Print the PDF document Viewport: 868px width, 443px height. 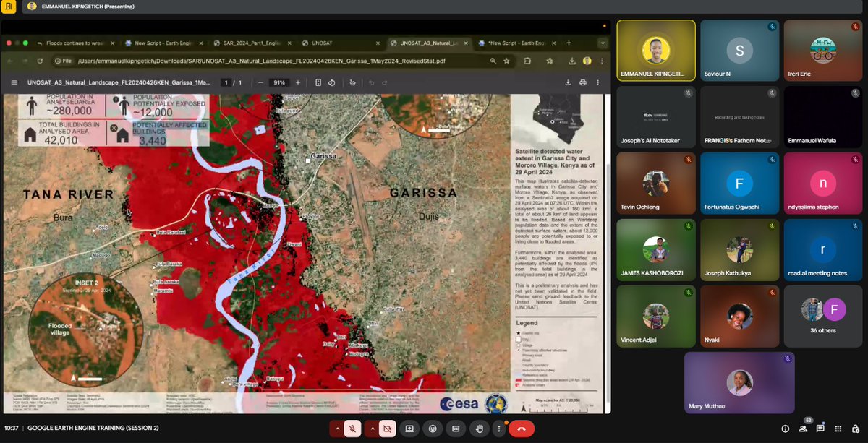pyautogui.click(x=583, y=82)
